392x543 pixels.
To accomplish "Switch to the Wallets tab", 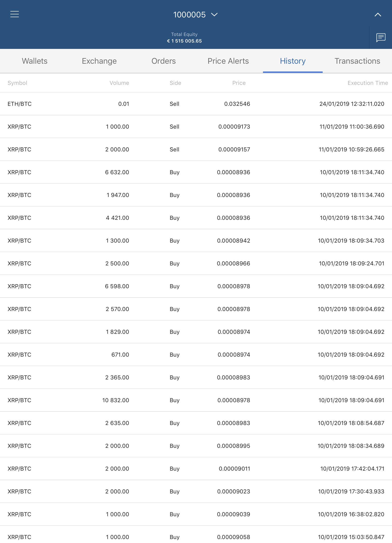I will tap(35, 61).
